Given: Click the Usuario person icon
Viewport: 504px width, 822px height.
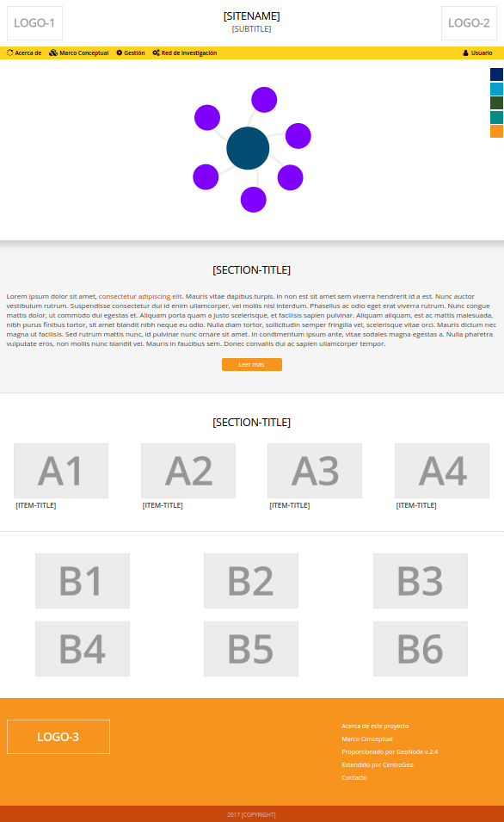Looking at the screenshot, I should click(x=466, y=53).
